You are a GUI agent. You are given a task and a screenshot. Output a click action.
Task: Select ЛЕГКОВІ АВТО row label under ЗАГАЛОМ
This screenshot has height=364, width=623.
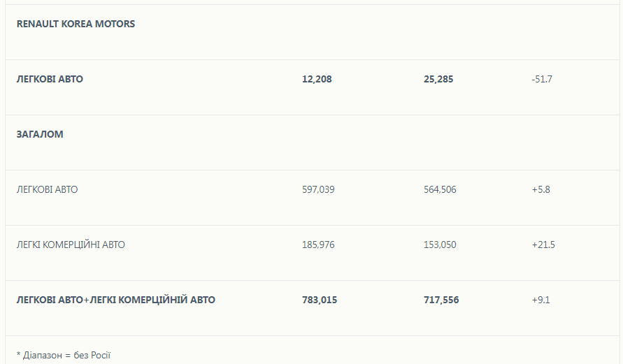coord(47,189)
